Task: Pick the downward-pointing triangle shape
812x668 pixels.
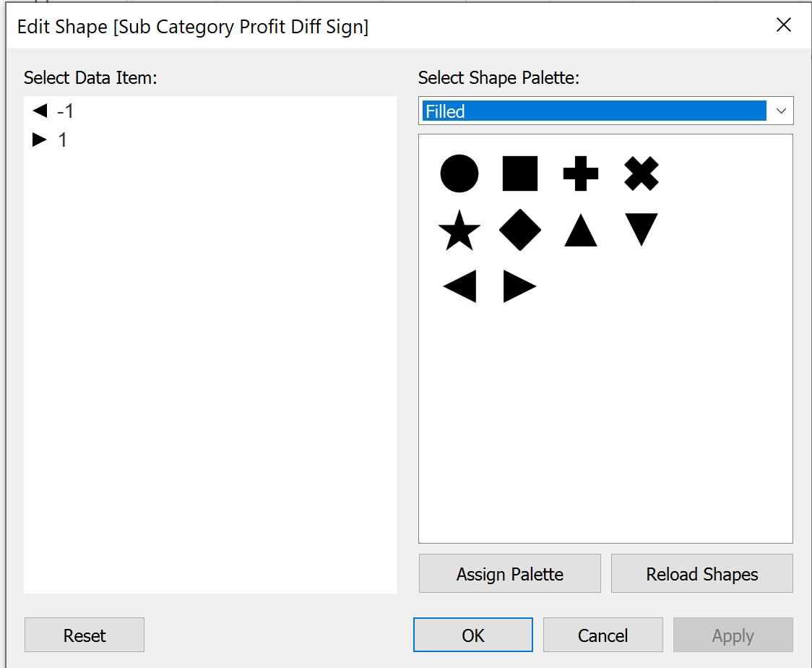Action: click(x=642, y=230)
